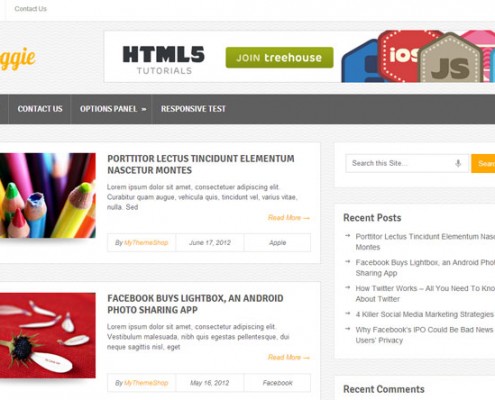Click the Apple category tag
This screenshot has height=400, width=495.
[x=278, y=243]
